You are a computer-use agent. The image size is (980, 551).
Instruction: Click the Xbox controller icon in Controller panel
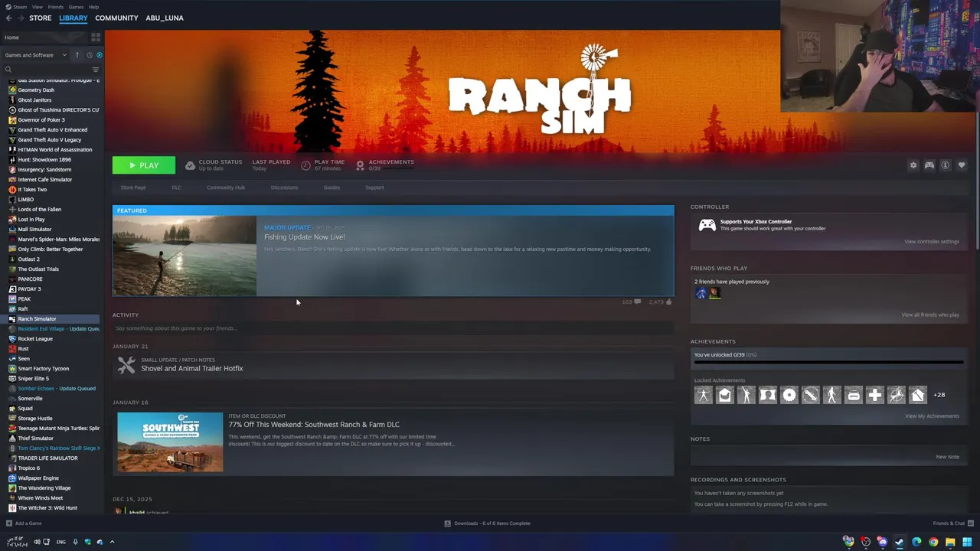(707, 225)
